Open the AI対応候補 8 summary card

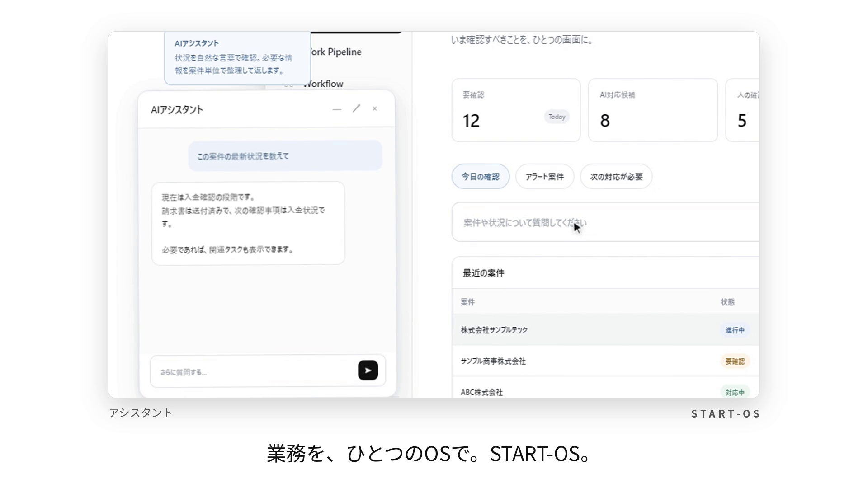[x=653, y=110]
